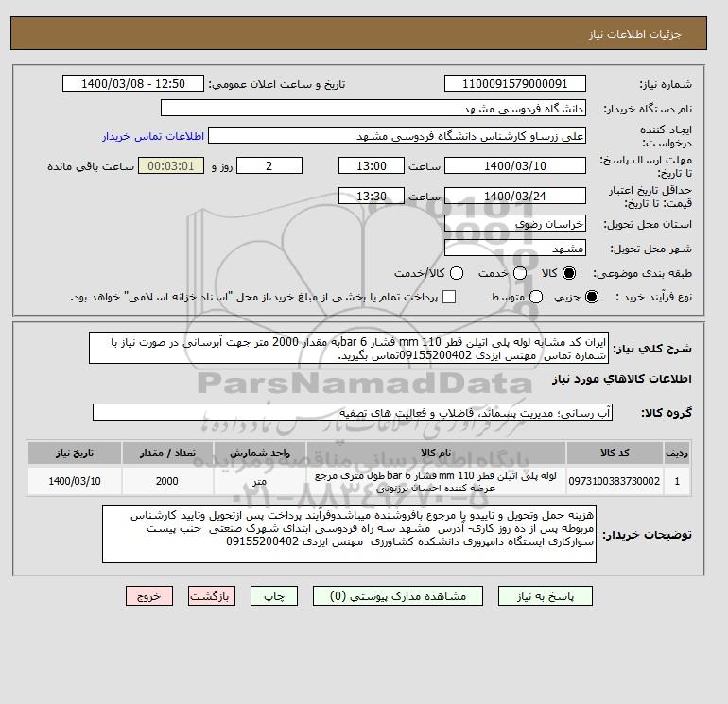Click the announcement date field 1400/03/08 - 12:50
This screenshot has width=728, height=704.
133,83
